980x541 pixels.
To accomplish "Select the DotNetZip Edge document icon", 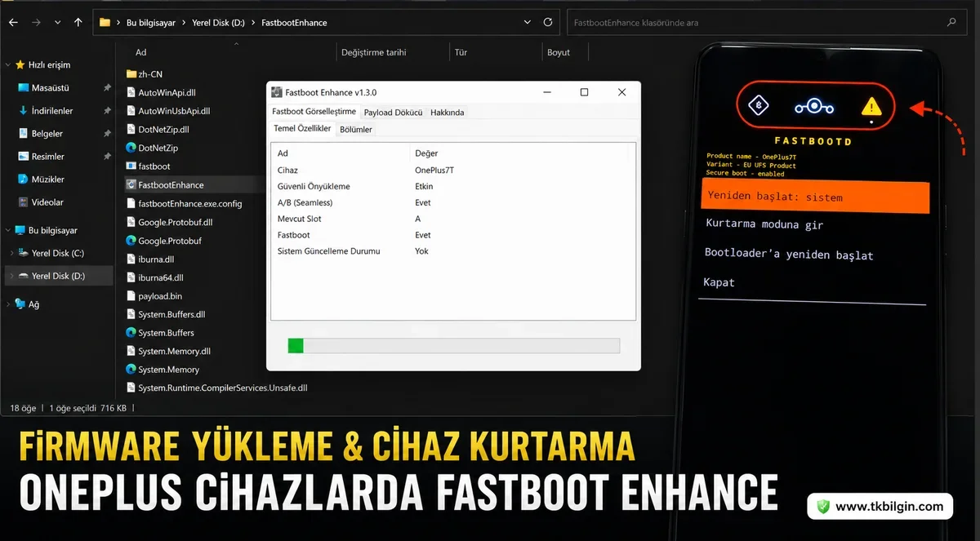I will click(131, 148).
